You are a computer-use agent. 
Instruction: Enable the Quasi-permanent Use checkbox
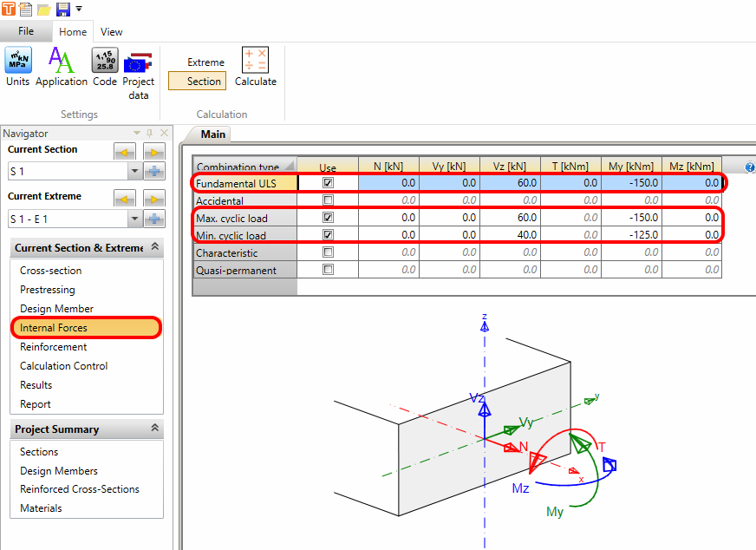coord(328,270)
